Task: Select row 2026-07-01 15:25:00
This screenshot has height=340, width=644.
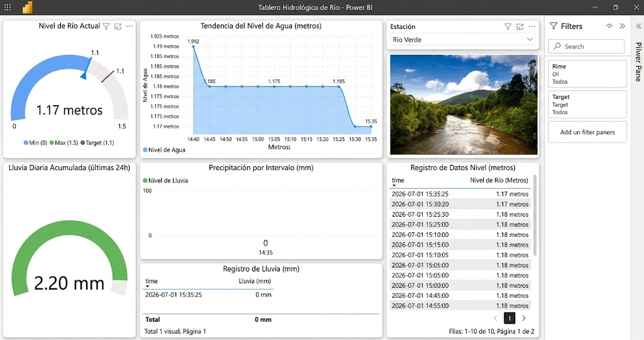Action: (x=460, y=225)
